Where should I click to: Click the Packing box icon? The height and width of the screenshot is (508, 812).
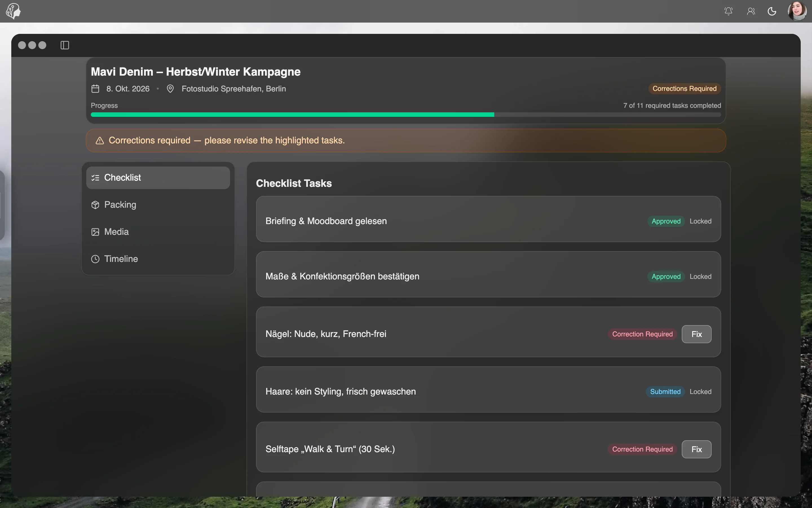95,205
